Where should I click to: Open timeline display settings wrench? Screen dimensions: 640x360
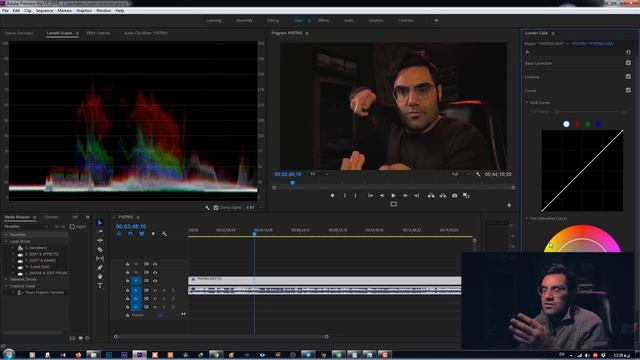(x=164, y=234)
